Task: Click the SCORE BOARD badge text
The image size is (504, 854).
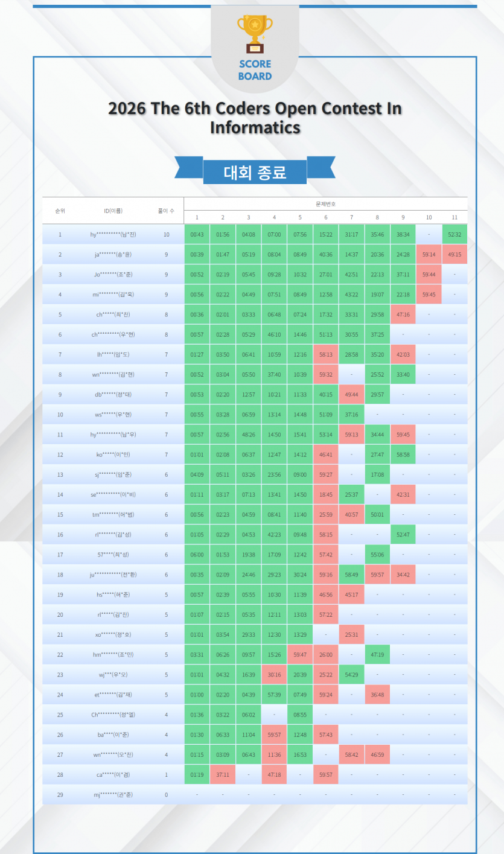Action: point(255,70)
